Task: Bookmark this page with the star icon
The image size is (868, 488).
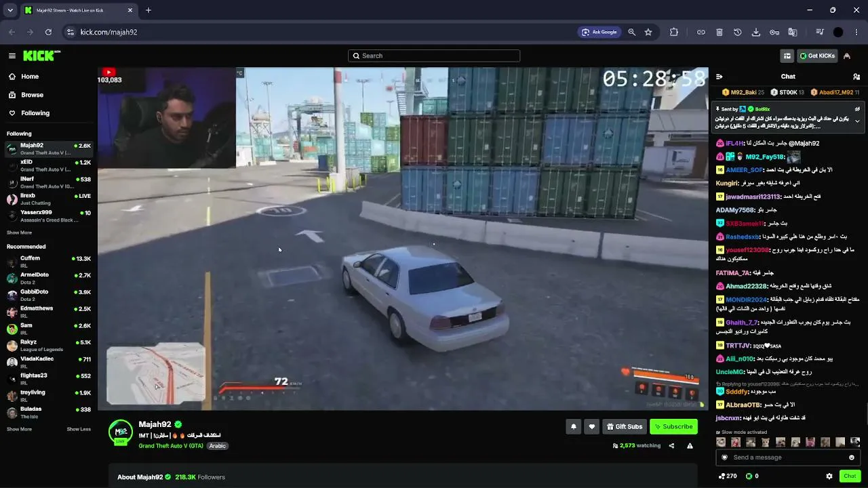Action: 648,32
